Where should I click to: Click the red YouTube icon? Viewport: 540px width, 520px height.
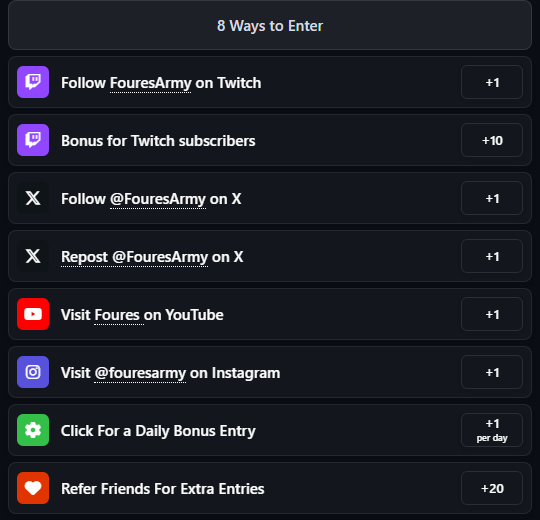pos(33,314)
